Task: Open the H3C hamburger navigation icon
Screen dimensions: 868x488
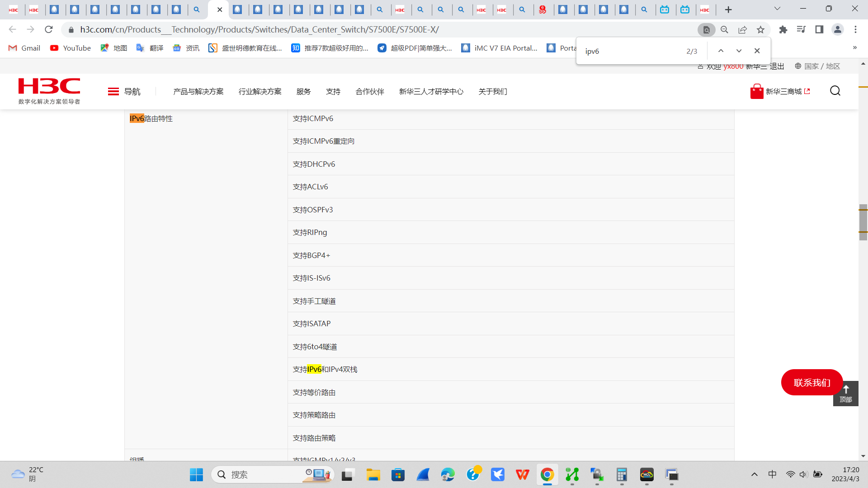Action: tap(113, 92)
